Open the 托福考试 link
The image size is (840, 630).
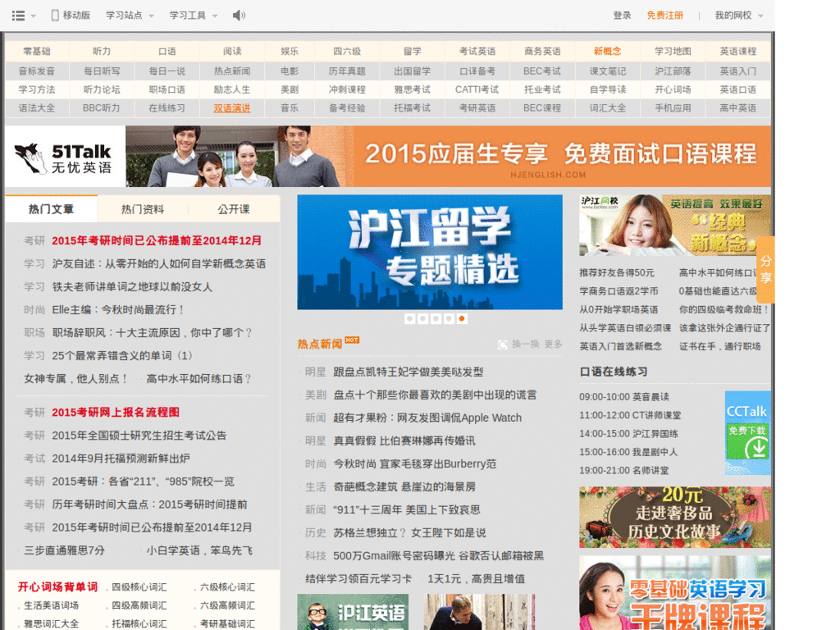[412, 108]
